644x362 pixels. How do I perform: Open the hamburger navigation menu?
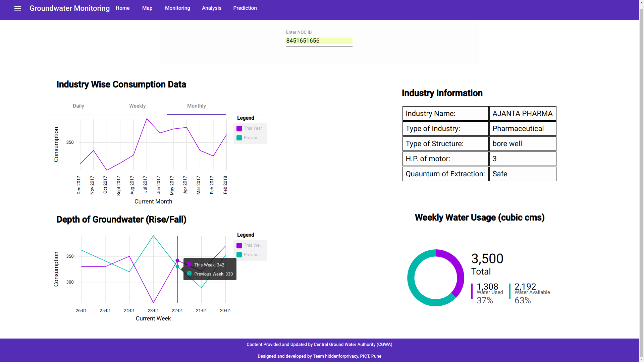(18, 8)
